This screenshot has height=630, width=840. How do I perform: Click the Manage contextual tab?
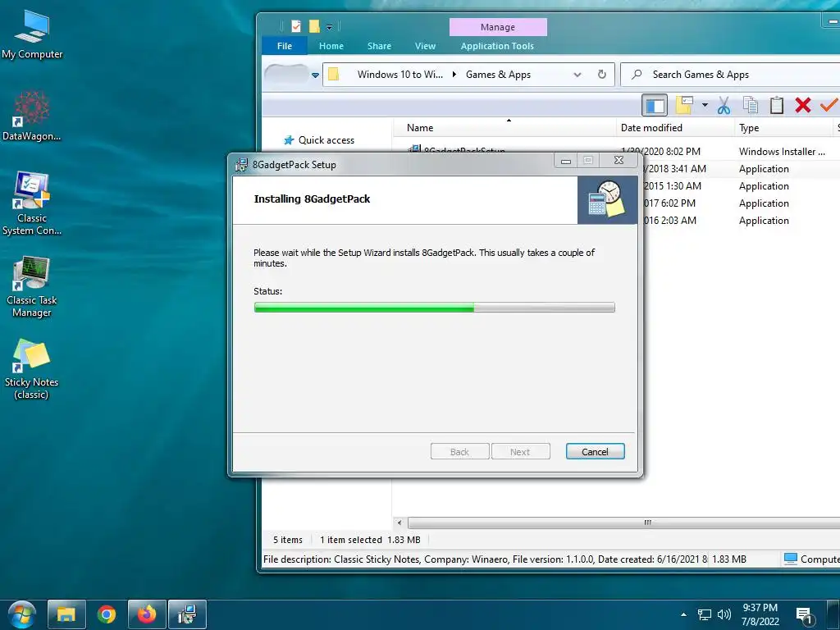498,27
